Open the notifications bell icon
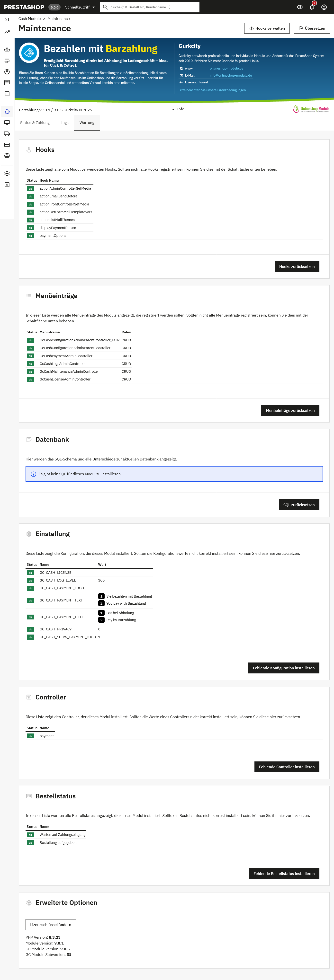The image size is (334, 980). pos(312,7)
